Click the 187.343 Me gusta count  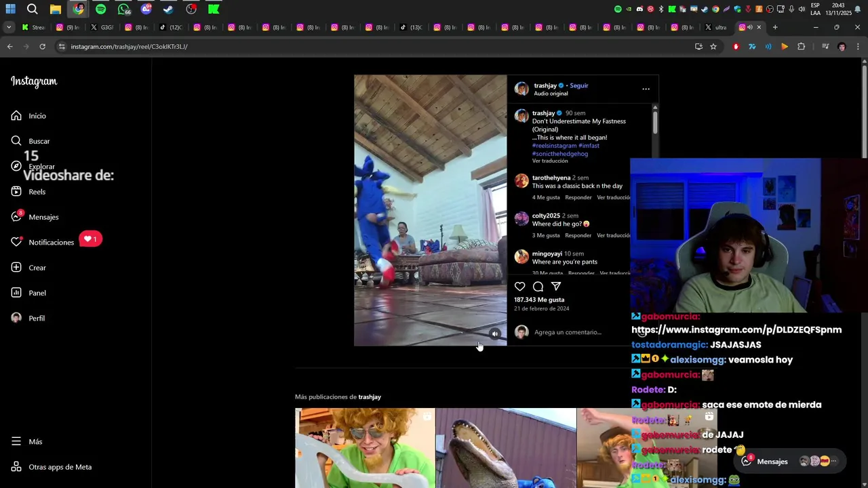click(539, 300)
